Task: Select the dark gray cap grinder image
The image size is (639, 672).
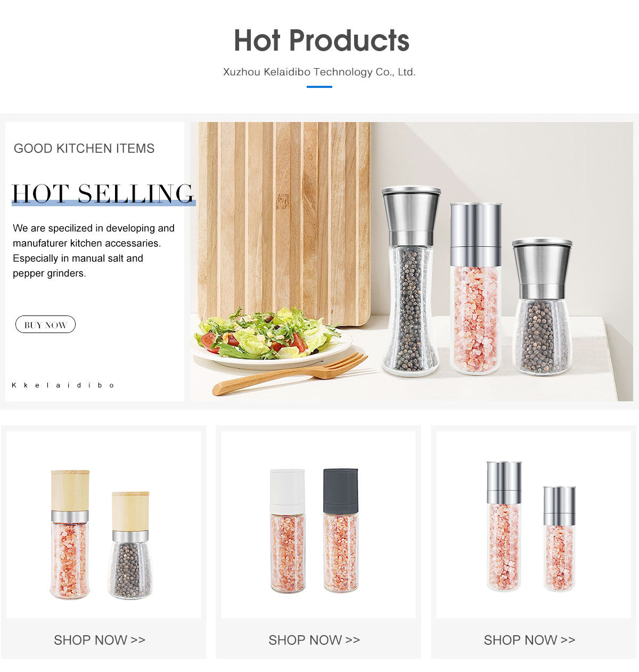Action: pos(341,530)
